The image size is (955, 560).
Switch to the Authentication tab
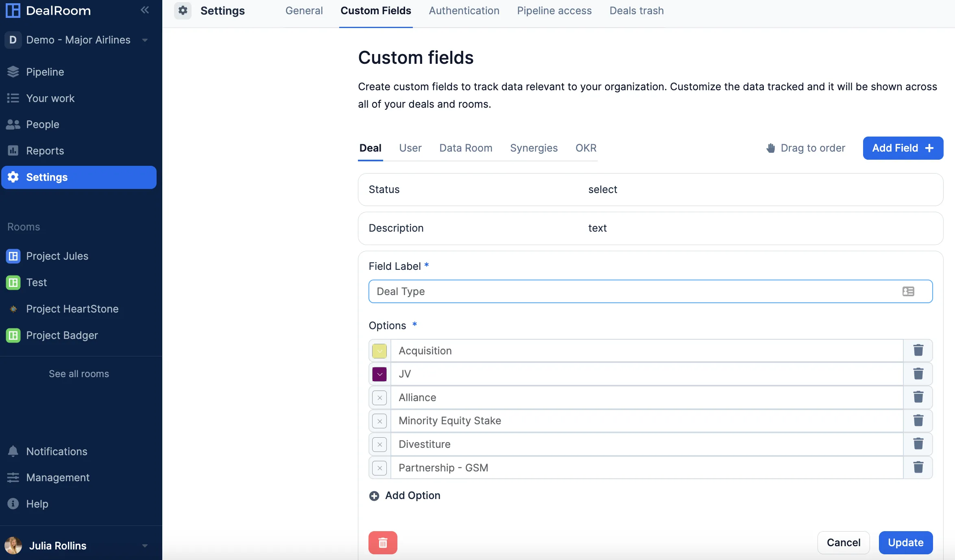(464, 11)
